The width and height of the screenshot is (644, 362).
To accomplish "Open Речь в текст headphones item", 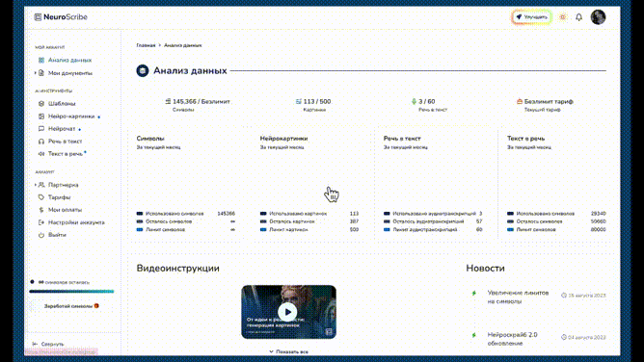I will click(x=61, y=142).
